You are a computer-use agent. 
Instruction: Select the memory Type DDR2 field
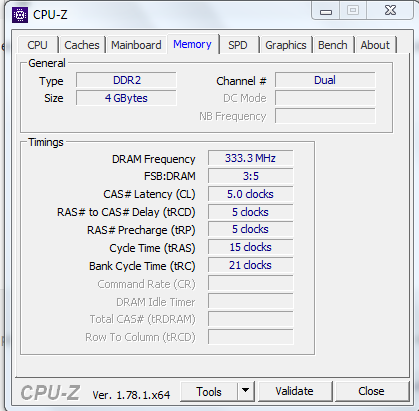(126, 80)
